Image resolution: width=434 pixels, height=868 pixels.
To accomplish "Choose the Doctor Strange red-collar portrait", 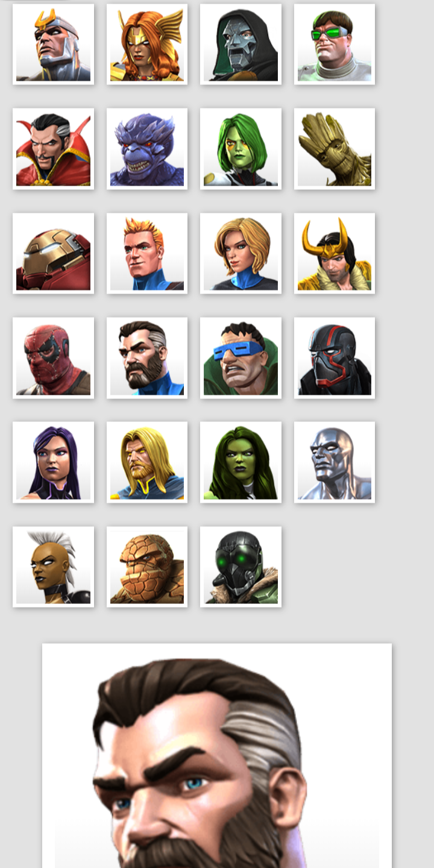I will pos(53,149).
